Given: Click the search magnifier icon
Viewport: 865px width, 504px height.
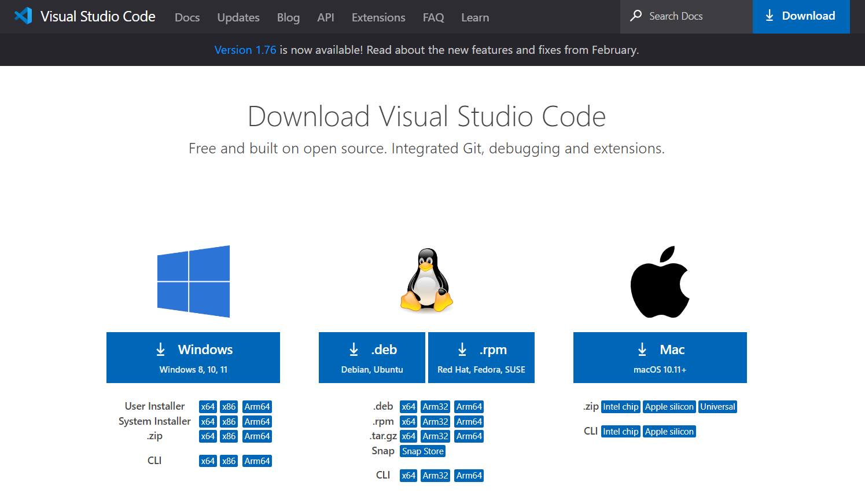Looking at the screenshot, I should (x=636, y=16).
